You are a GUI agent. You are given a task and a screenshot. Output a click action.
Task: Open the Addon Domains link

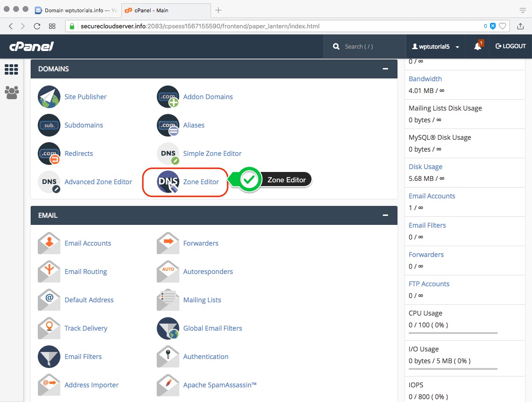[x=208, y=97]
